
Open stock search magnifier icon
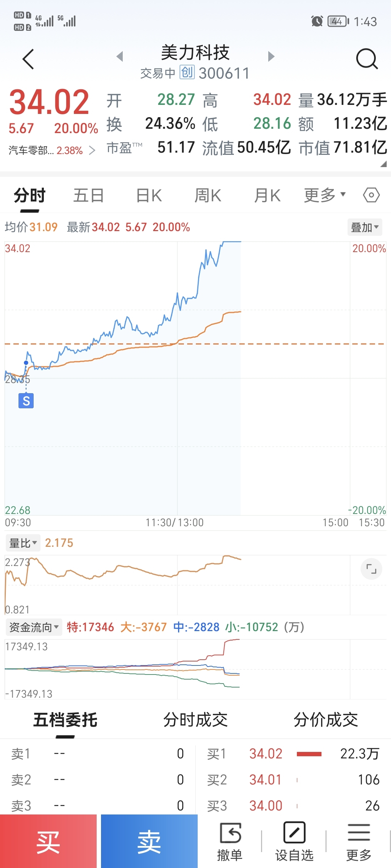click(367, 59)
